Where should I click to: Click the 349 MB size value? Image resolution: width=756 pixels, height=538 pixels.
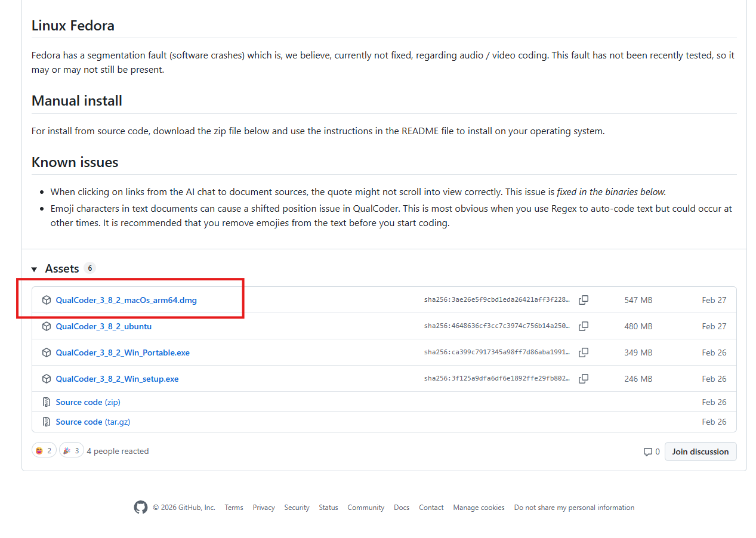click(x=638, y=353)
